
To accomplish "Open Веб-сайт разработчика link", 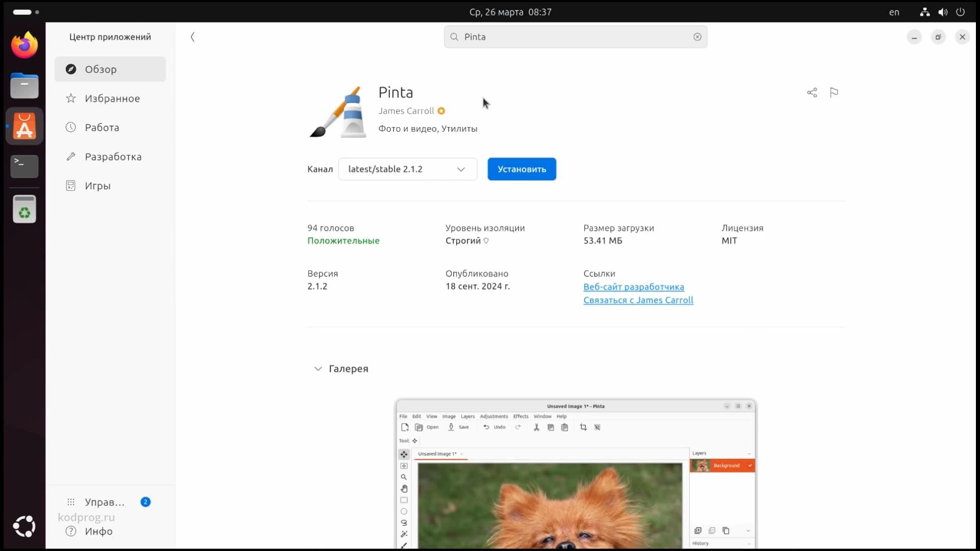I will 633,287.
